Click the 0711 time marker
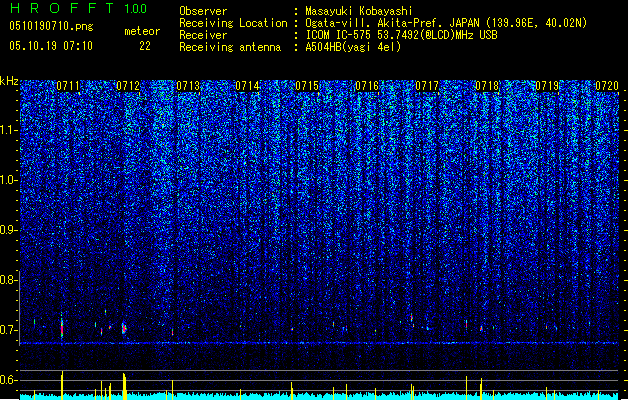 [68, 85]
